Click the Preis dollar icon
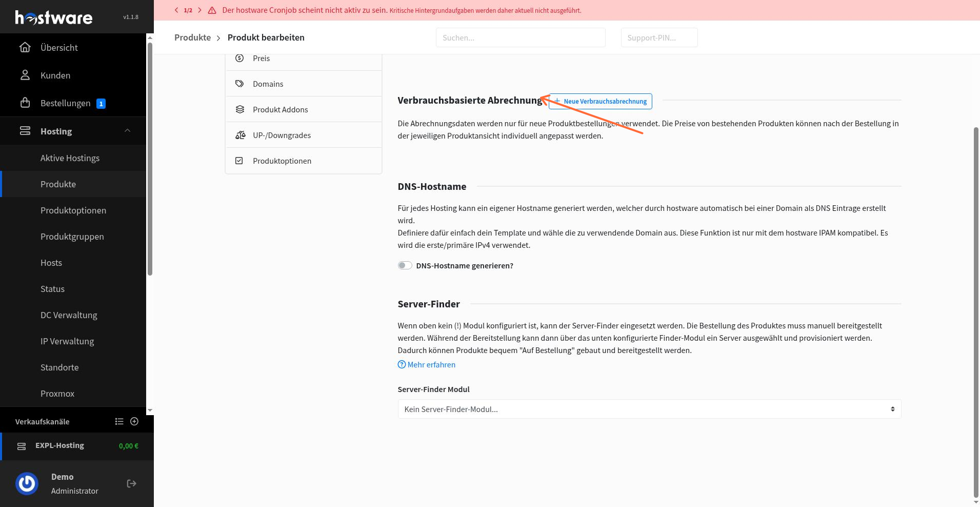Screen dimensions: 980x507 point(239,58)
